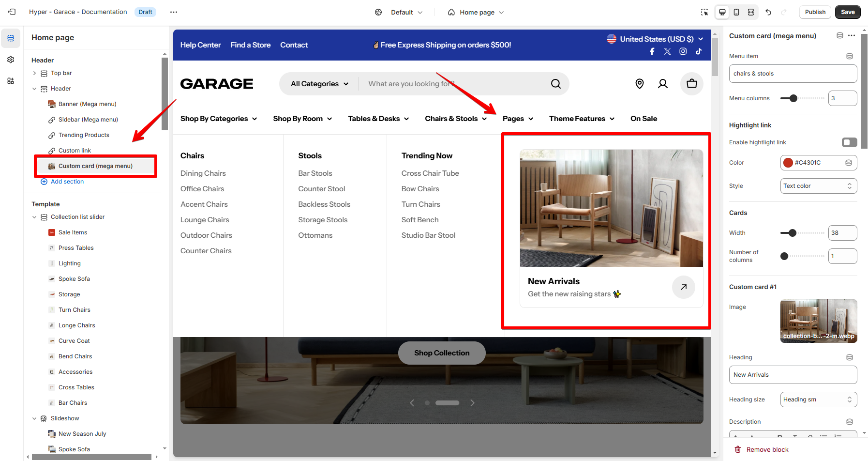Switch to mobile preview icon
Image resolution: width=868 pixels, height=461 pixels.
tap(736, 12)
